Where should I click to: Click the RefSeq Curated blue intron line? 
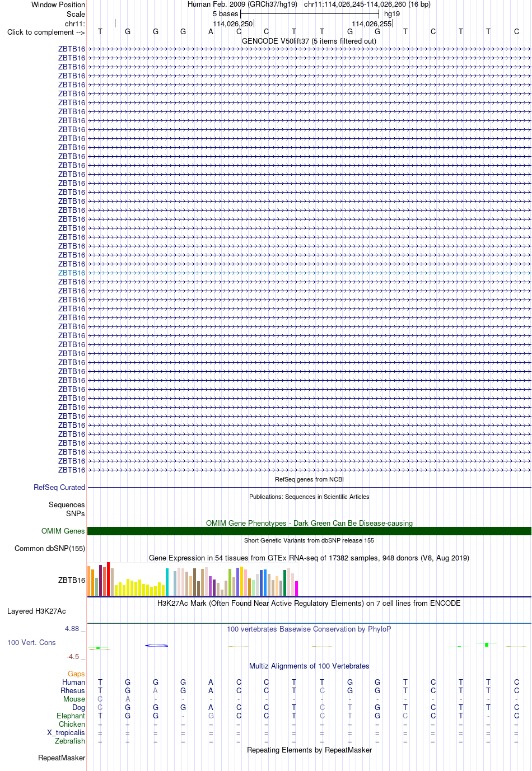309,487
